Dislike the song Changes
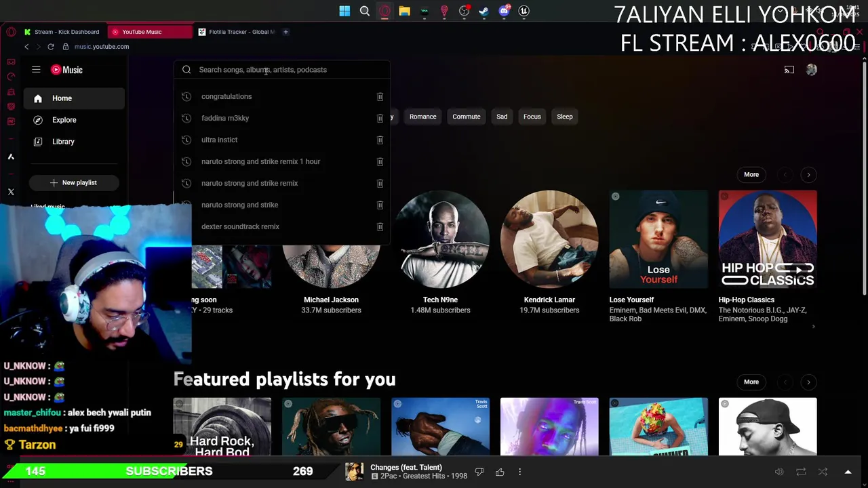Image resolution: width=868 pixels, height=488 pixels. (479, 472)
